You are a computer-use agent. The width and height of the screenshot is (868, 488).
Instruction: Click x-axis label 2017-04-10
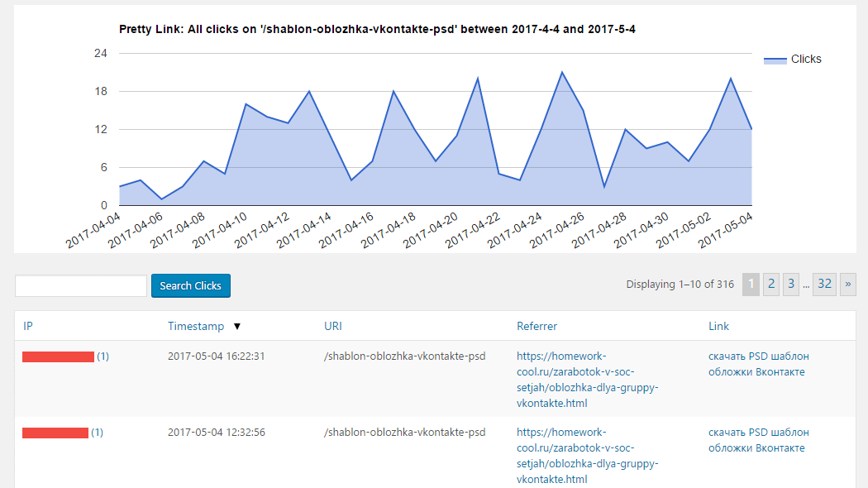coord(220,231)
